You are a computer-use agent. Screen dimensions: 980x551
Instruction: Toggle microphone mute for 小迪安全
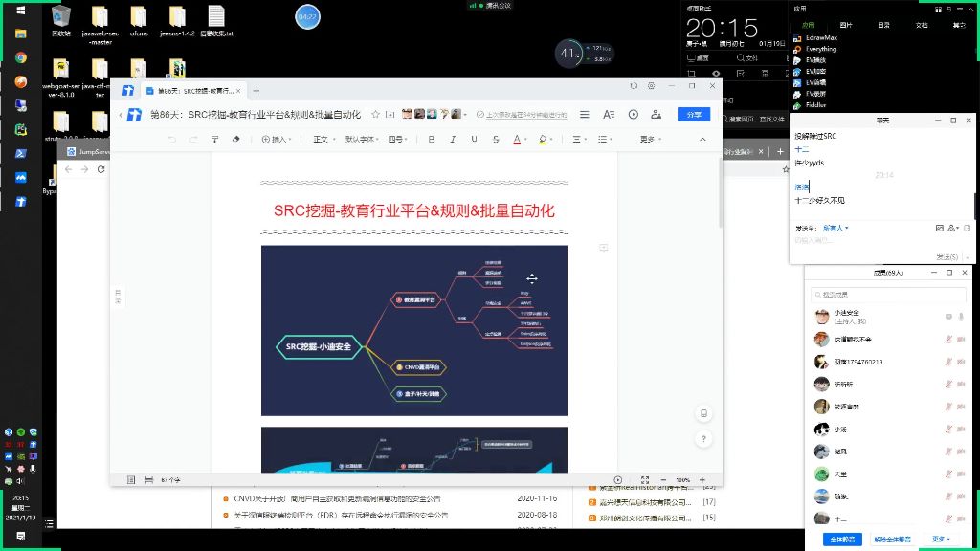961,317
